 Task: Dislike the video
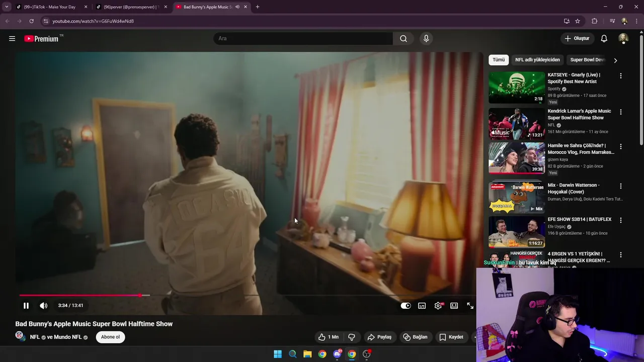tap(352, 337)
